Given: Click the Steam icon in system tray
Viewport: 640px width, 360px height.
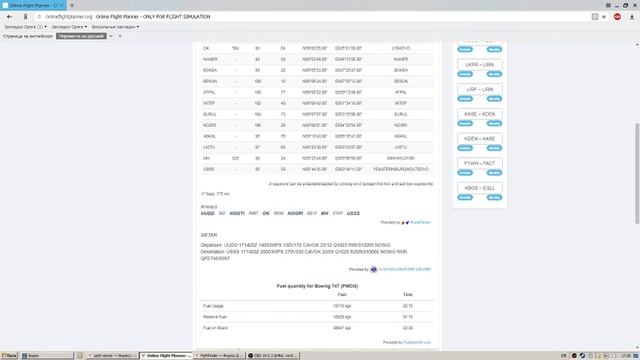Looking at the screenshot, I should pyautogui.click(x=582, y=356).
